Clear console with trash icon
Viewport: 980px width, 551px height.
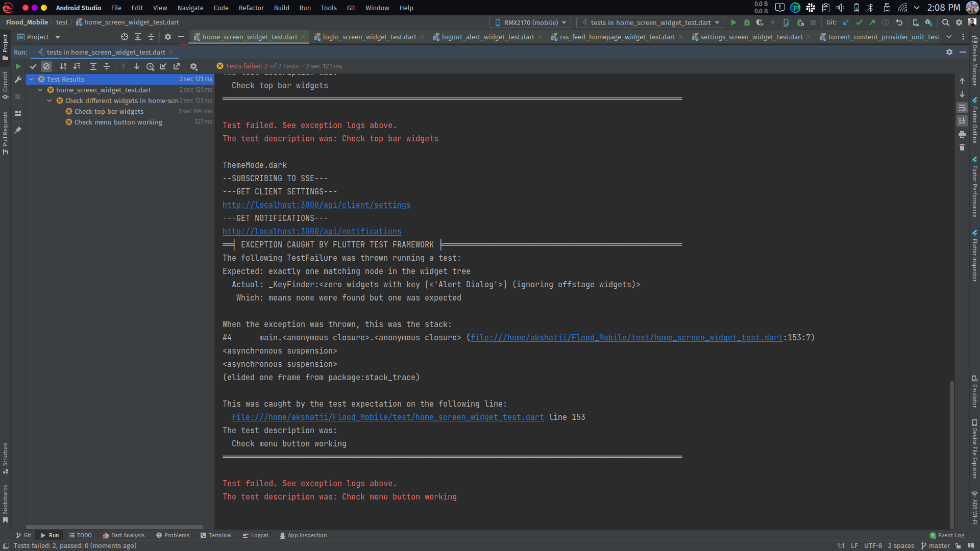[x=962, y=147]
